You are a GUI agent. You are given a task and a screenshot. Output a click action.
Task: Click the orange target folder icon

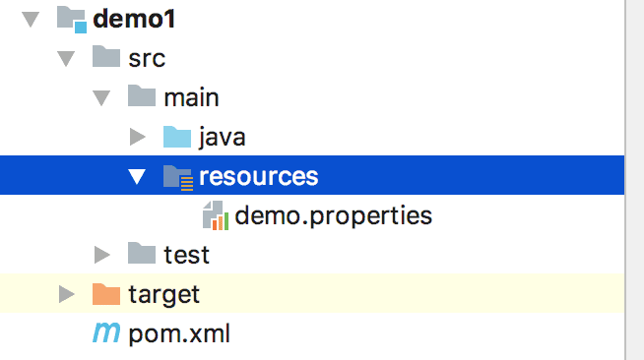coord(106,294)
